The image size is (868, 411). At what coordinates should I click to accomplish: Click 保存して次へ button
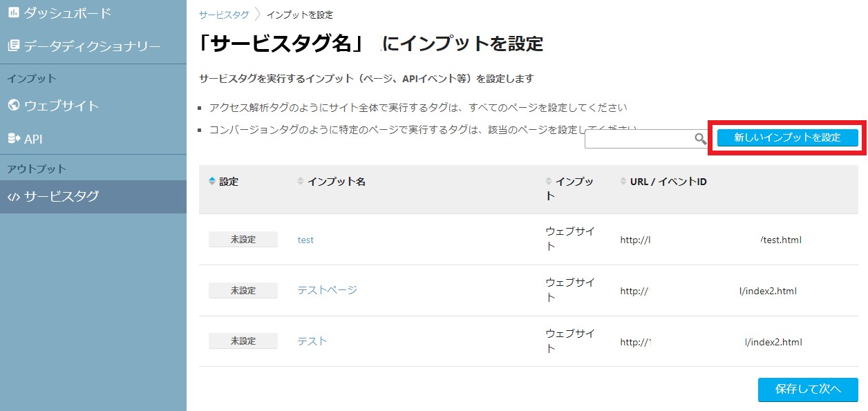coord(808,389)
